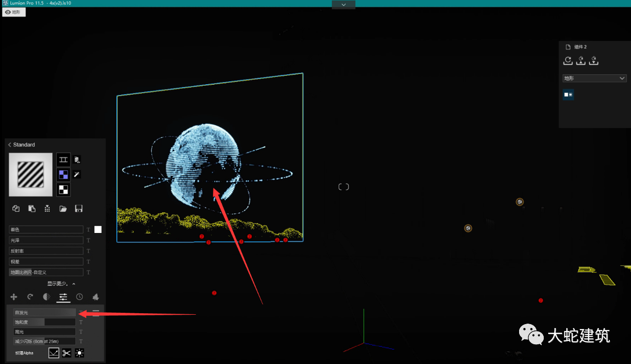Click the 反射率 reflectivity slider
The image size is (631, 364).
tap(46, 251)
